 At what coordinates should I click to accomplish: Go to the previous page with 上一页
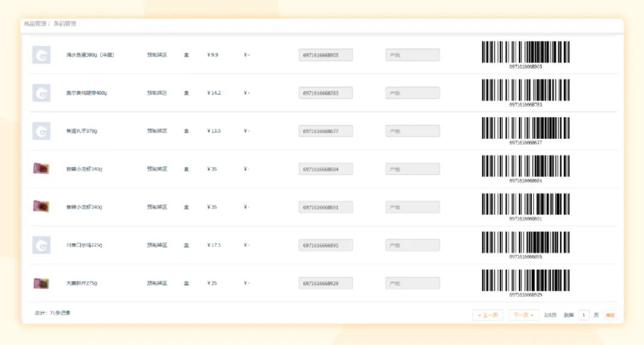(x=488, y=315)
